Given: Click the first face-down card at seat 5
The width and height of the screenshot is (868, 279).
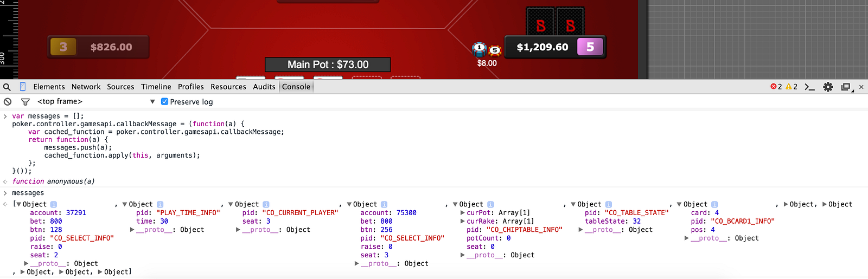Looking at the screenshot, I should point(541,22).
